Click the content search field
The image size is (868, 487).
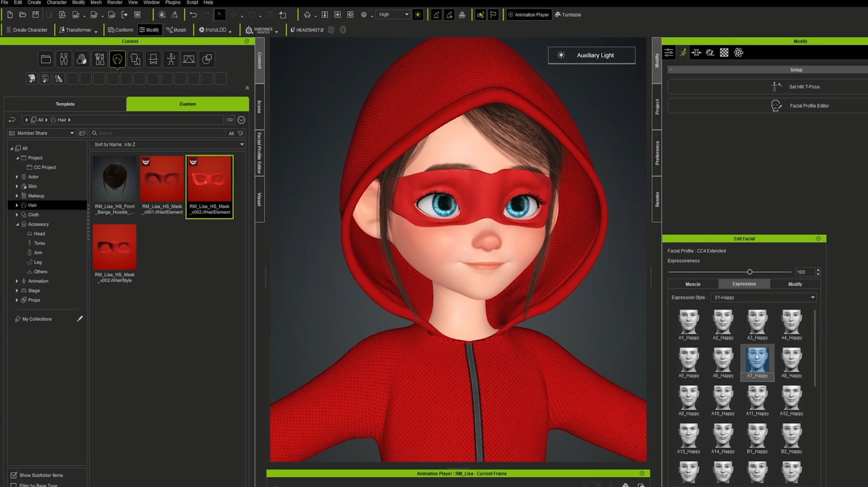pos(158,133)
